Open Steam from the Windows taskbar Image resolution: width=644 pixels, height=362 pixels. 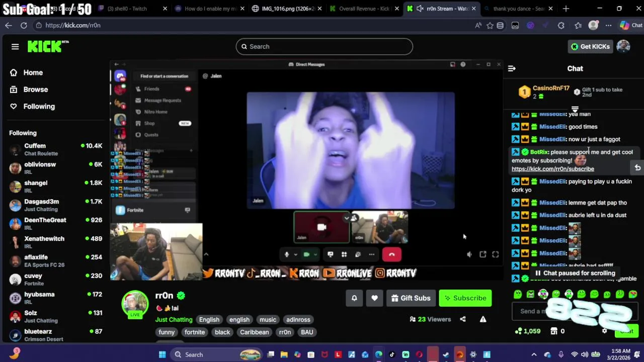(x=446, y=354)
